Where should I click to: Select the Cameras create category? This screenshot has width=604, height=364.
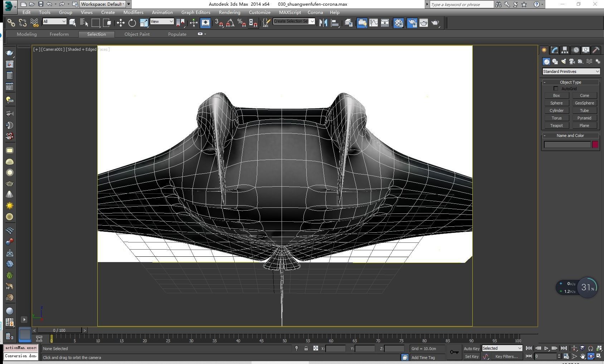[x=572, y=62]
